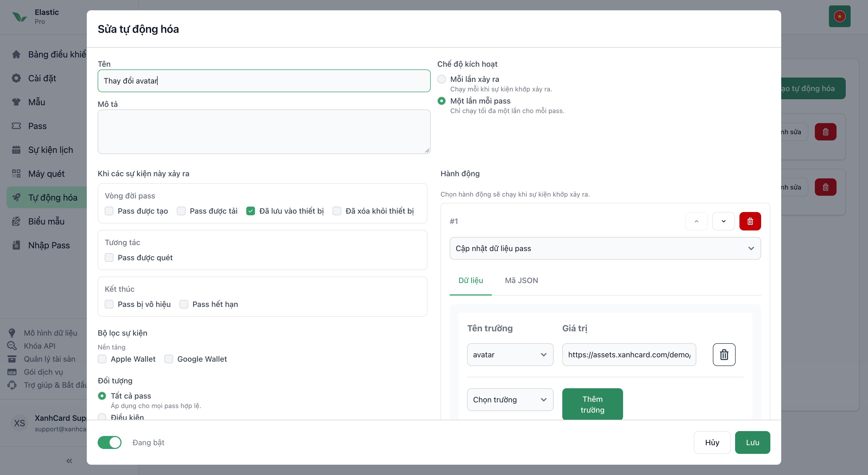Click the Hủy cancel button
This screenshot has height=475, width=868.
(712, 442)
